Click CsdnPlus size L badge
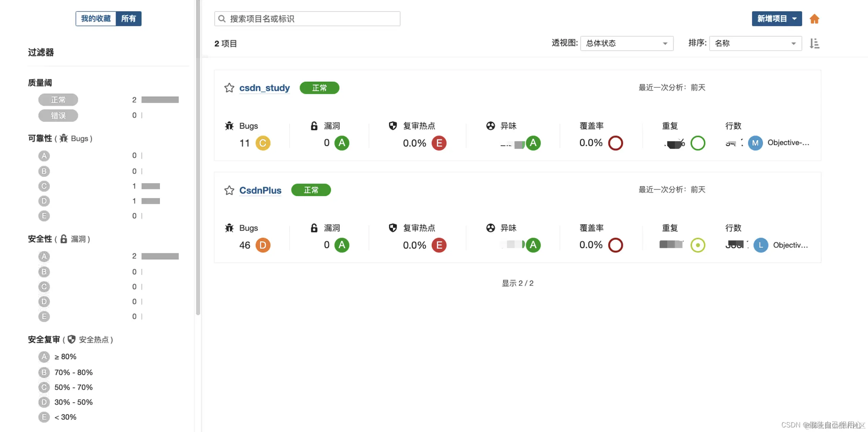The image size is (868, 432). click(x=761, y=245)
